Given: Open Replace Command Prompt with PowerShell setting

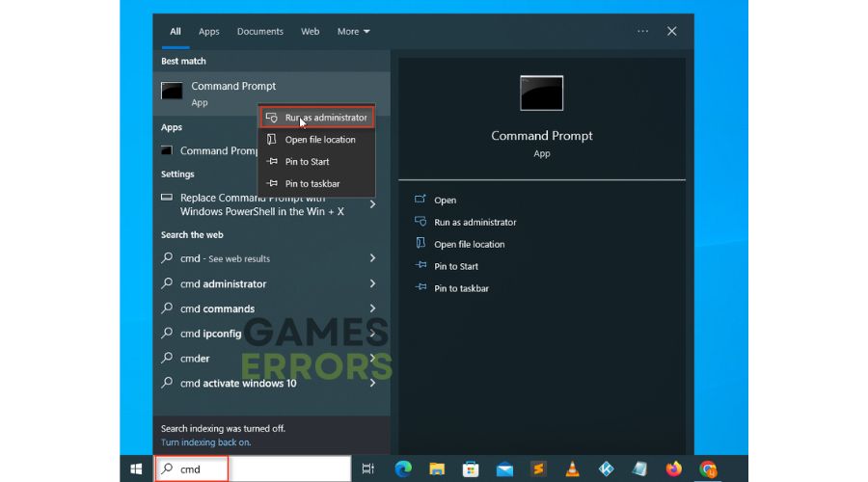Looking at the screenshot, I should click(x=261, y=204).
